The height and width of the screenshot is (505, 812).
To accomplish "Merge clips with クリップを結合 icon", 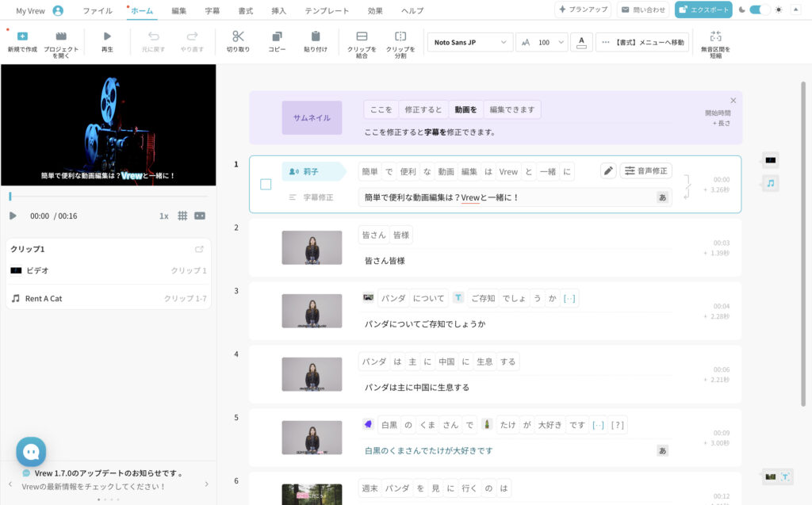I will (x=362, y=36).
